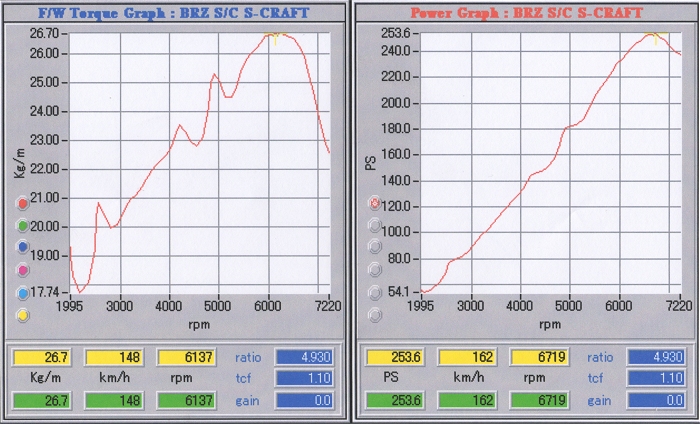Click the green 6137 rpm field
This screenshot has height=424, width=700.
click(x=186, y=400)
